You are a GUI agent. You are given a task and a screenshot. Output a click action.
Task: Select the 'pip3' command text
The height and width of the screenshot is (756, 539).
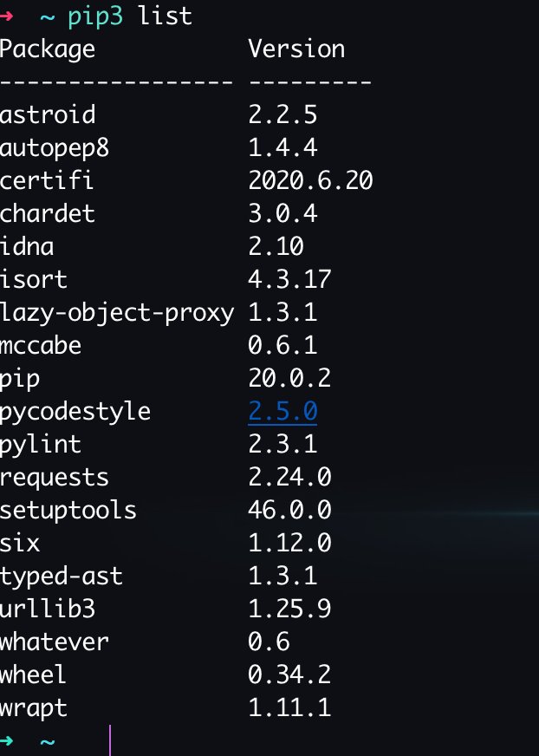(95, 17)
